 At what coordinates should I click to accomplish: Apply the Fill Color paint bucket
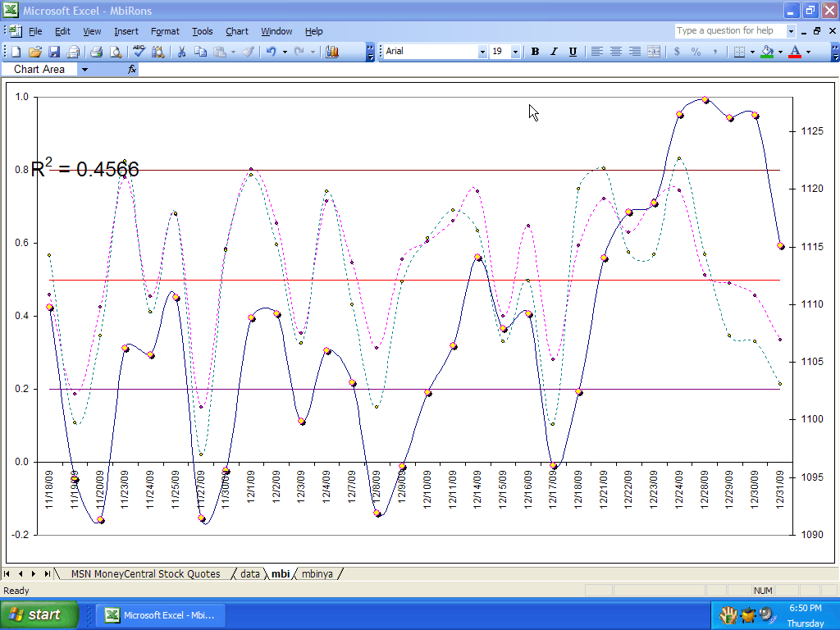(767, 52)
